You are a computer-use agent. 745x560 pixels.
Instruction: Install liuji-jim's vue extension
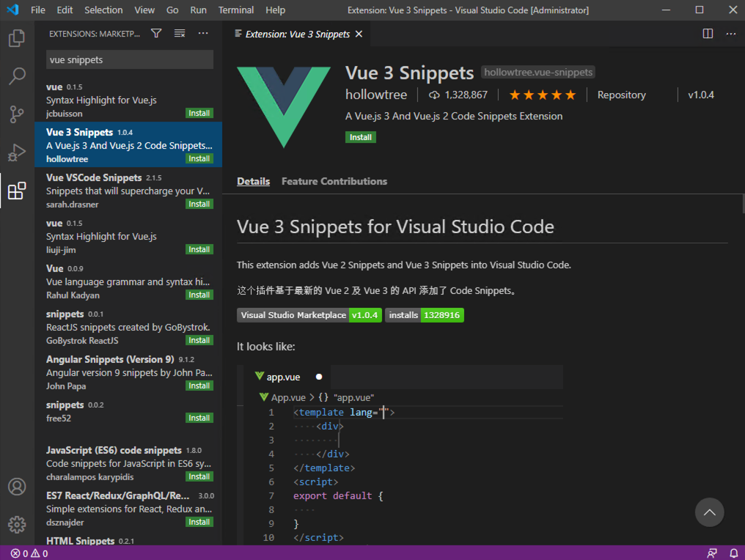point(199,249)
